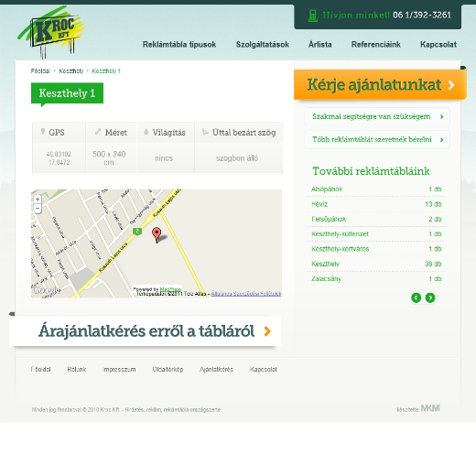Screen dimensions: 476x476
Task: Click the Kérje ajánlatunkat orange button
Action: click(380, 84)
